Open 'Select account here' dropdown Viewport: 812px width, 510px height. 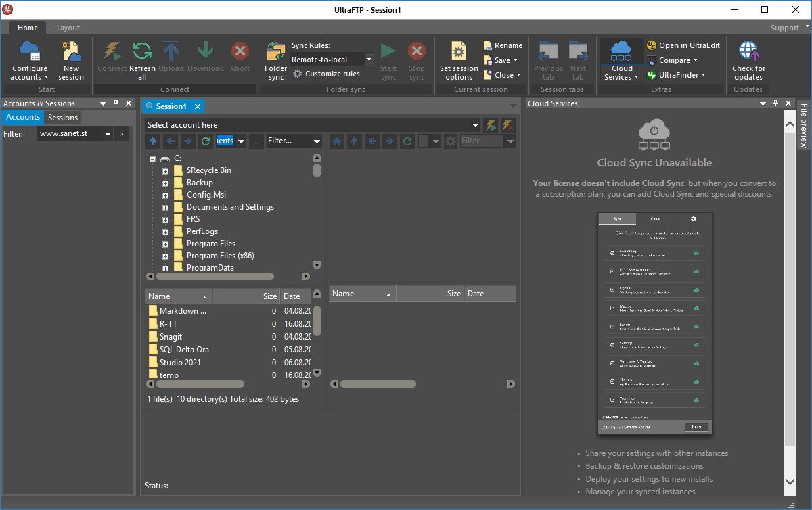point(476,125)
